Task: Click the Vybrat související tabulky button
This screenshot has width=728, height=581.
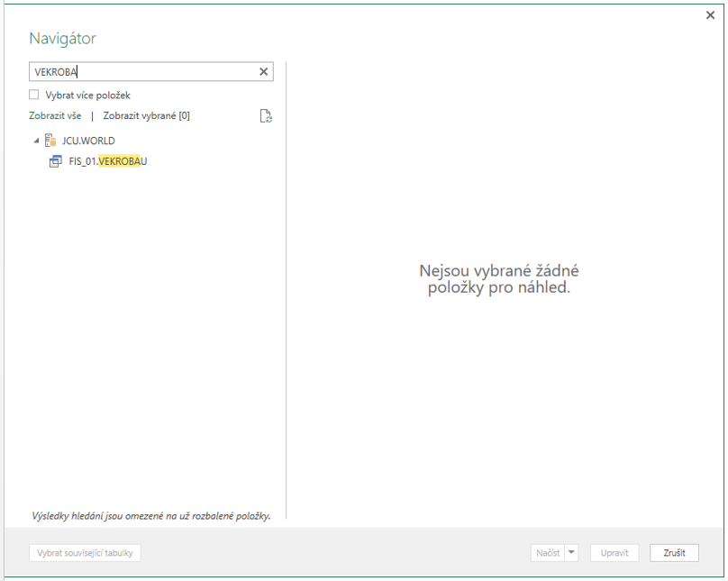Action: click(85, 553)
